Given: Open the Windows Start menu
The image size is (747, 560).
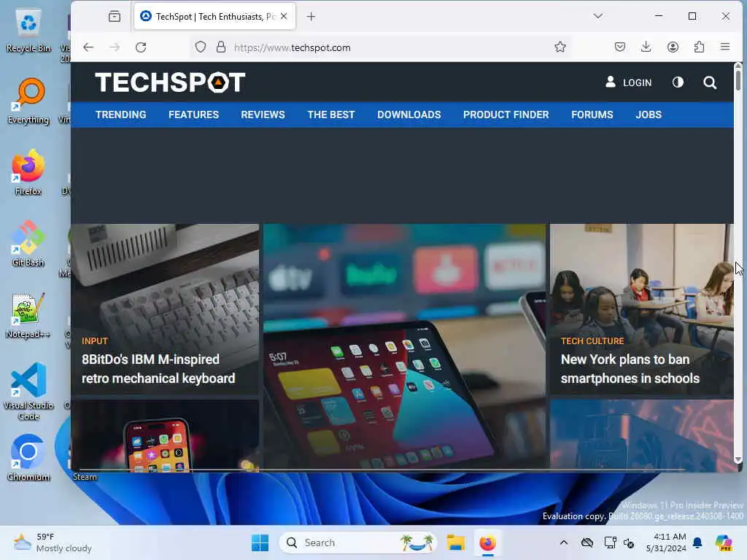Looking at the screenshot, I should coord(260,542).
